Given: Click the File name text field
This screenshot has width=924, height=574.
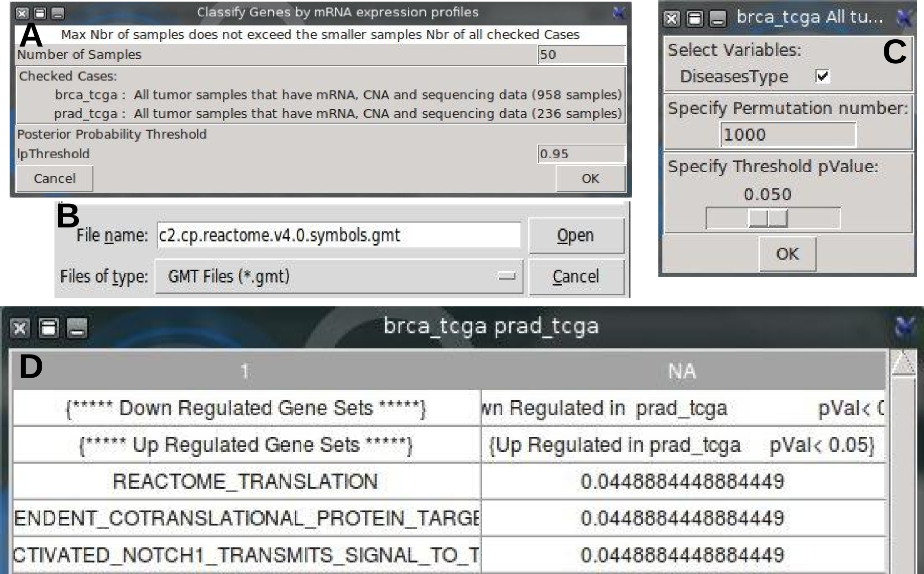Looking at the screenshot, I should (338, 235).
